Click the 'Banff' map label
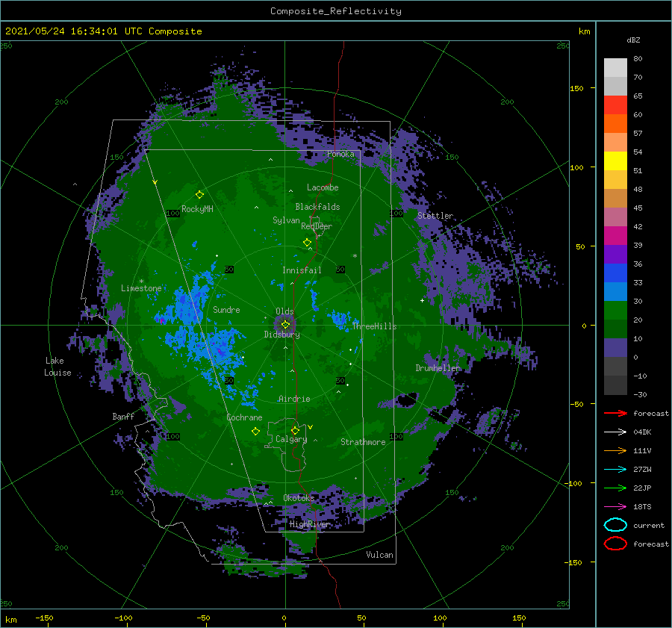 coord(123,417)
